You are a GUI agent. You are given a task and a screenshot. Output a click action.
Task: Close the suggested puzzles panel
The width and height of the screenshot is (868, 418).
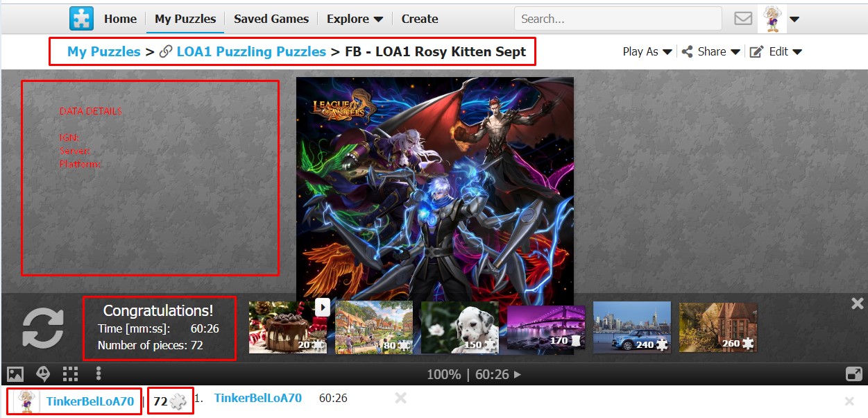858,303
